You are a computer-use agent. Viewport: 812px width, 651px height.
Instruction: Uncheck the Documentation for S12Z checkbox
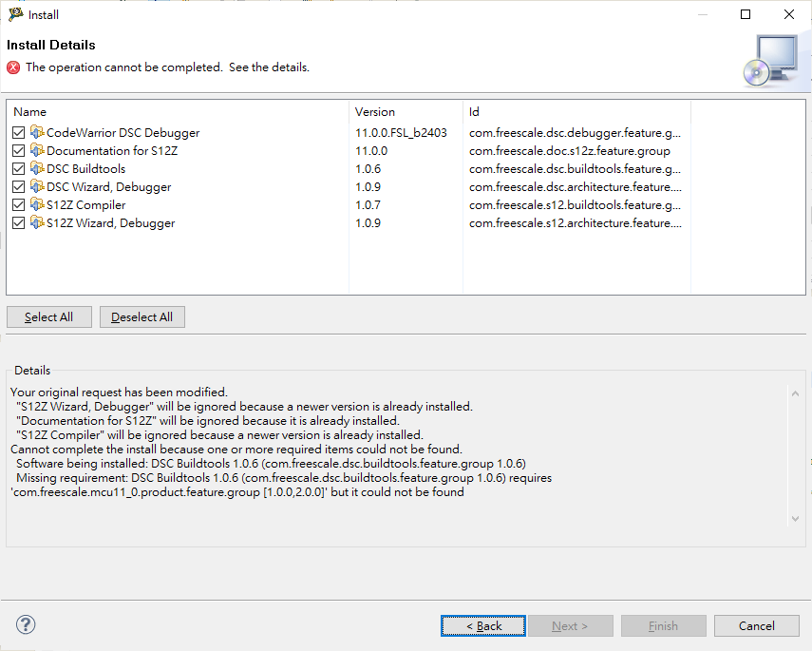(19, 151)
